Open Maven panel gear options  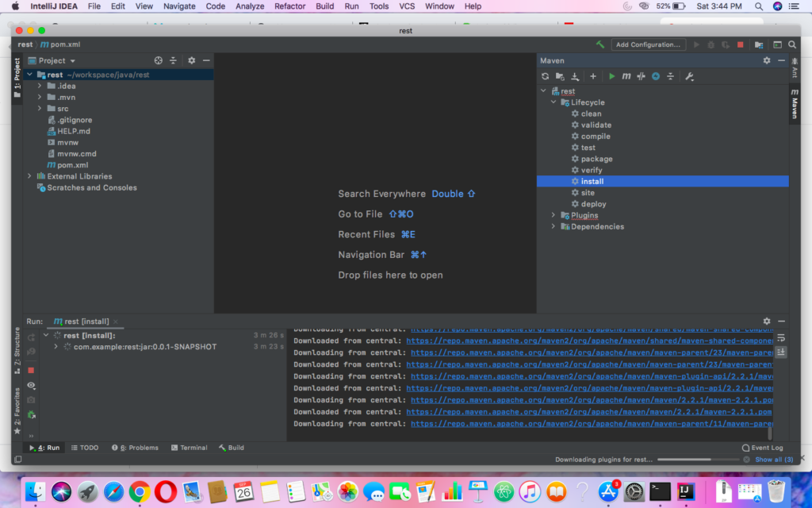(767, 60)
